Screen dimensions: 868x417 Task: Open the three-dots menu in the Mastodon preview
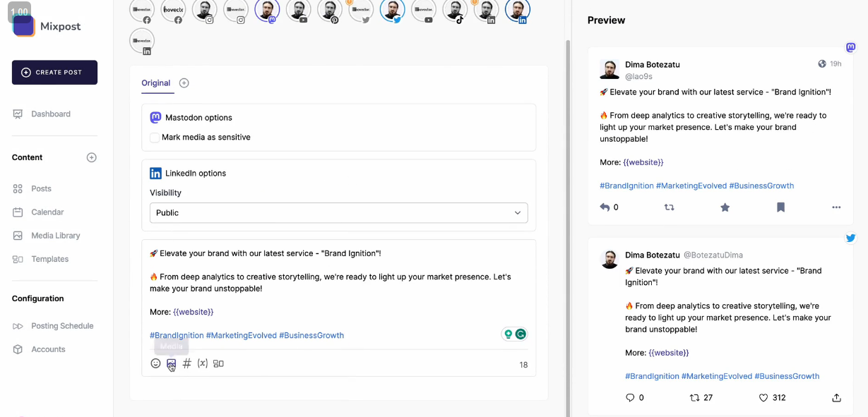click(x=836, y=207)
